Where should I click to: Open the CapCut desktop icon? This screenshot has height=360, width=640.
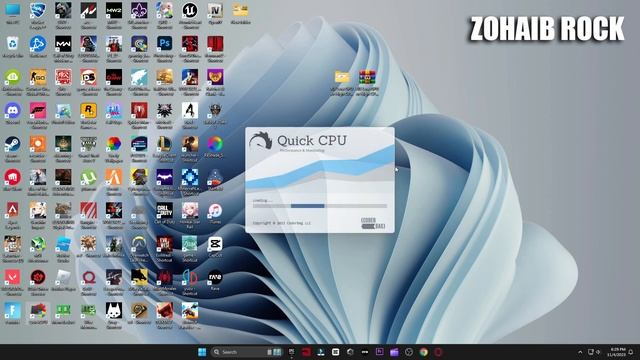pos(215,244)
